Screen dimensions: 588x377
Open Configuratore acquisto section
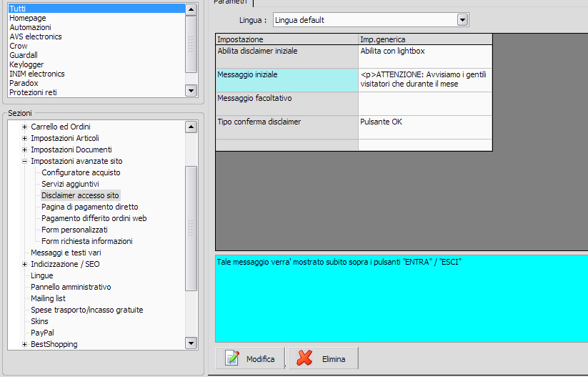coord(81,172)
